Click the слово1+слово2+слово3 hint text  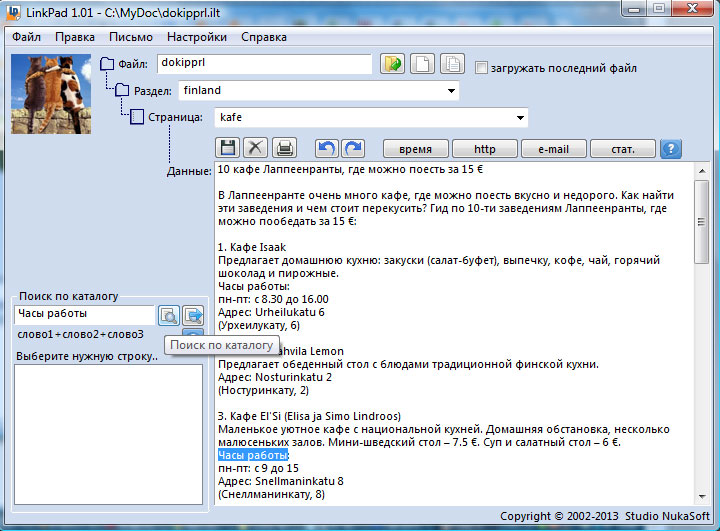tap(80, 334)
